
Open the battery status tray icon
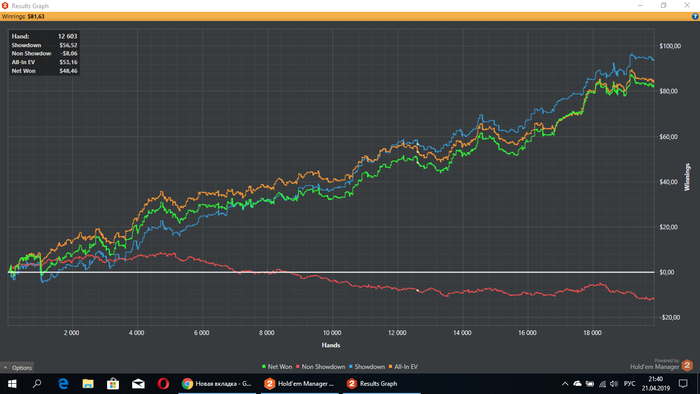tap(590, 384)
